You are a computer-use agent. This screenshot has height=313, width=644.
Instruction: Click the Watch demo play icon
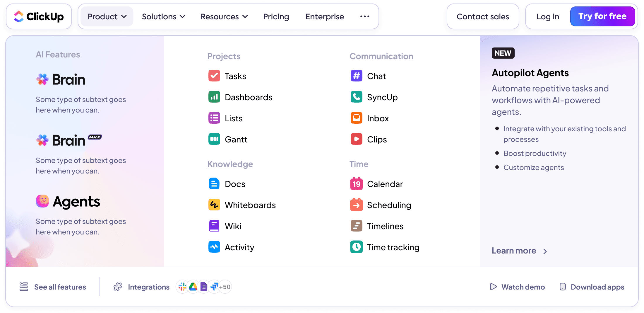tap(494, 287)
